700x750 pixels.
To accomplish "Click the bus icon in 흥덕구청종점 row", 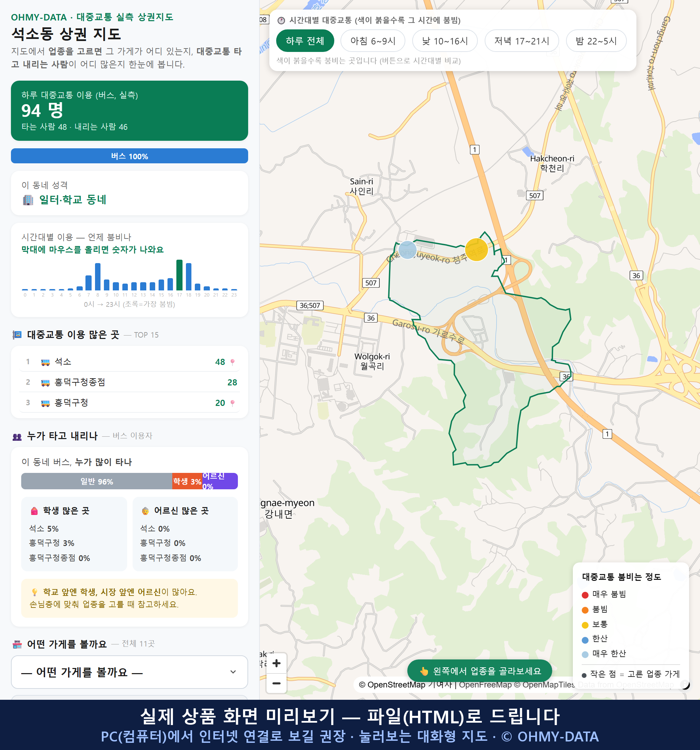I will 45,383.
